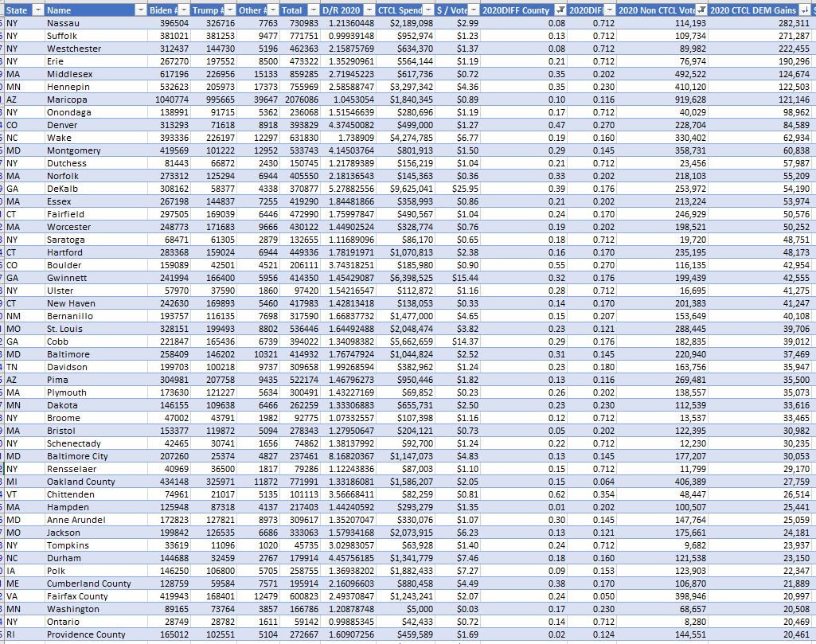Open the Other # column filter dropdown
This screenshot has height=644, width=816.
tap(273, 10)
